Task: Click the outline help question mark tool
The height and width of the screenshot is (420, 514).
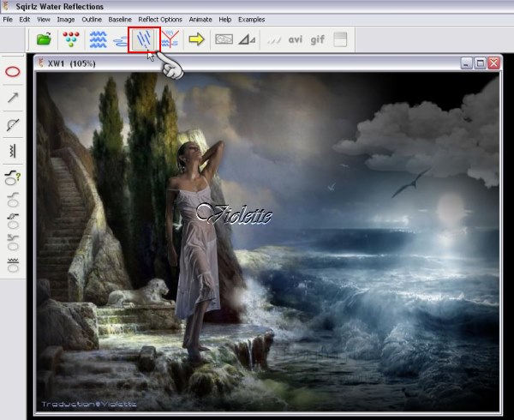Action: point(14,177)
